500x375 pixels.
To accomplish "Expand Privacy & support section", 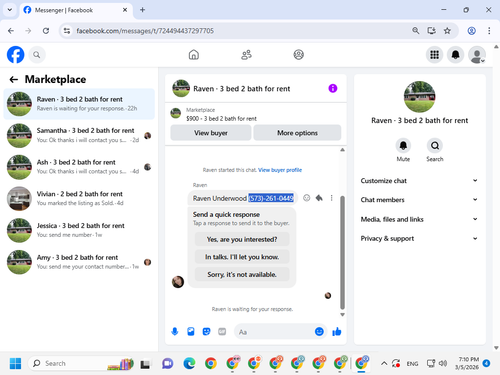I will pyautogui.click(x=419, y=238).
